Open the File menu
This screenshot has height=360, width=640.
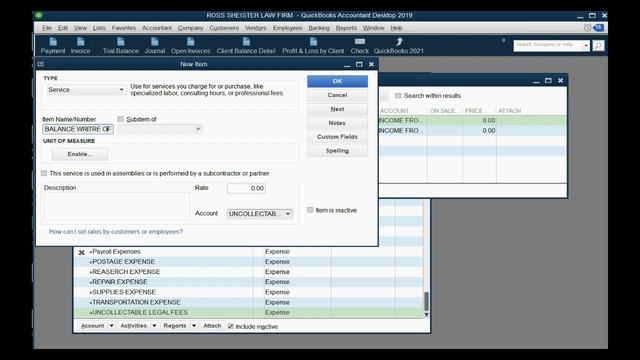47,28
